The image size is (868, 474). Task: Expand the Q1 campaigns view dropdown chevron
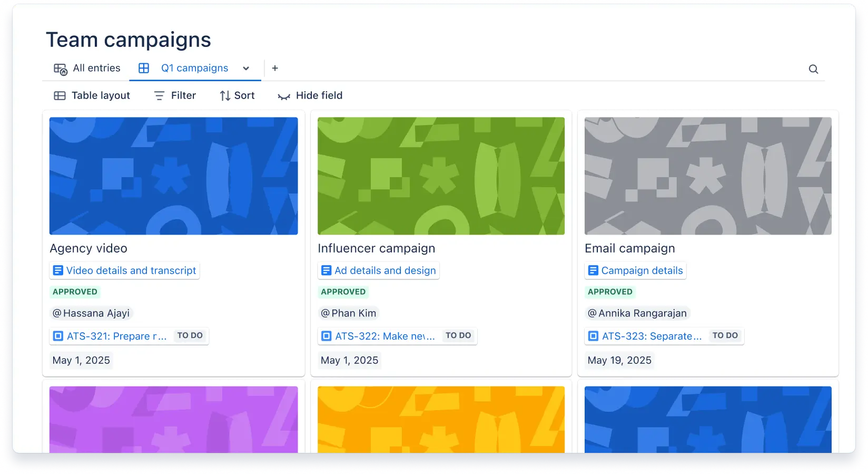(x=246, y=68)
